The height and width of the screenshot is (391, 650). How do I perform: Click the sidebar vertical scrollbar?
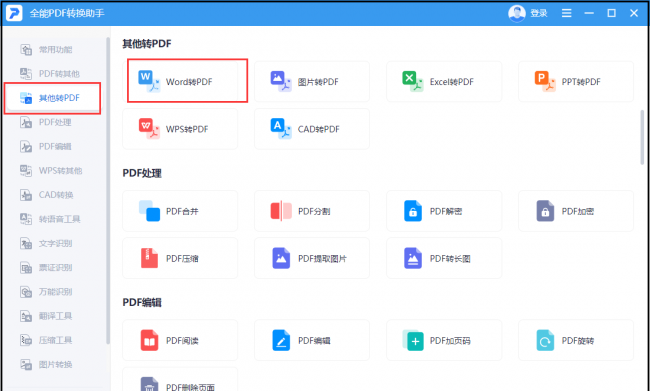click(108, 191)
